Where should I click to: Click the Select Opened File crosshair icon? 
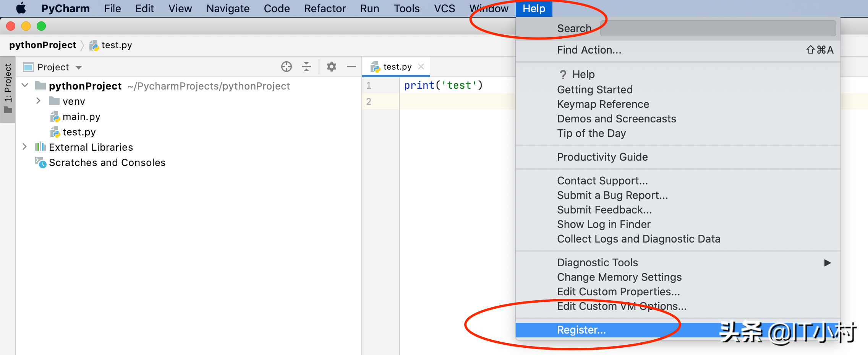click(286, 67)
